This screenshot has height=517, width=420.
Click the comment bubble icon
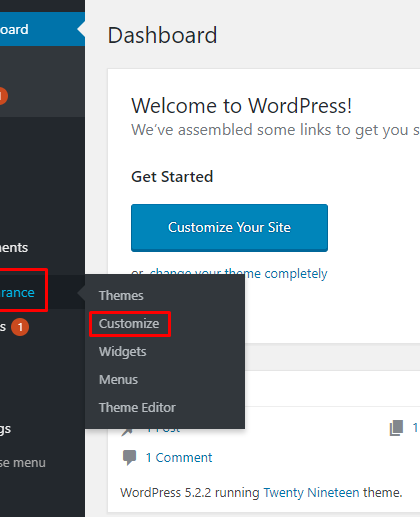[129, 457]
